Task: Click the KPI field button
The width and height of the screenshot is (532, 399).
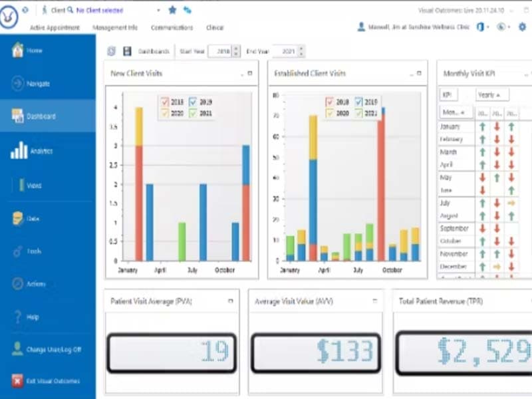Action: pos(448,95)
